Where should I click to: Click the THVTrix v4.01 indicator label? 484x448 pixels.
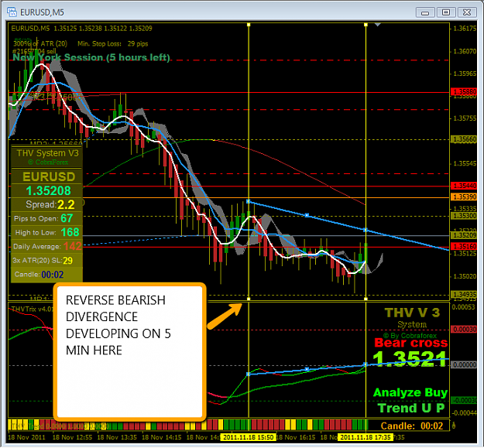point(32,309)
